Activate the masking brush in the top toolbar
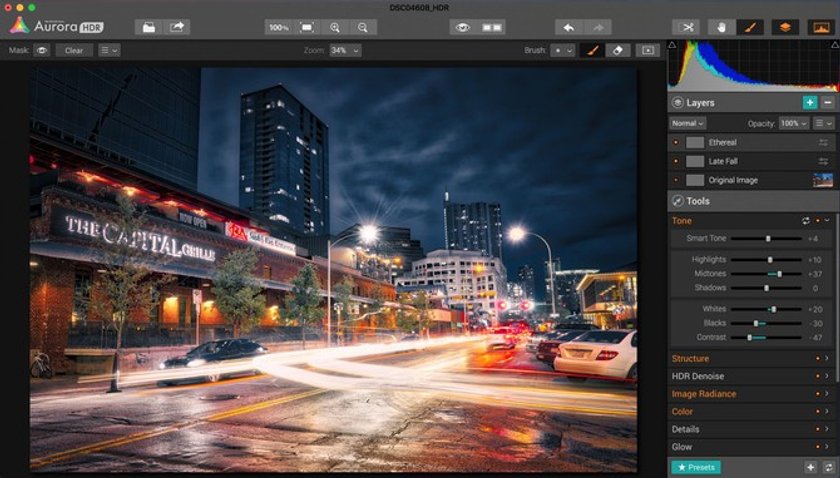 (750, 27)
